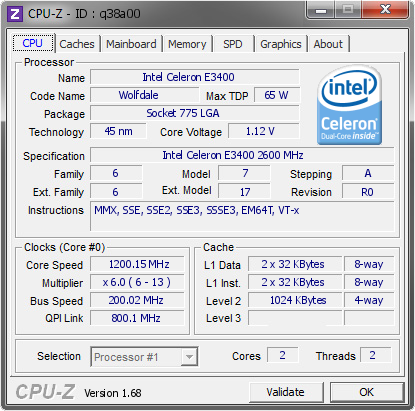The height and width of the screenshot is (411, 415).
Task: Click the Cores value 2
Action: pyautogui.click(x=283, y=355)
